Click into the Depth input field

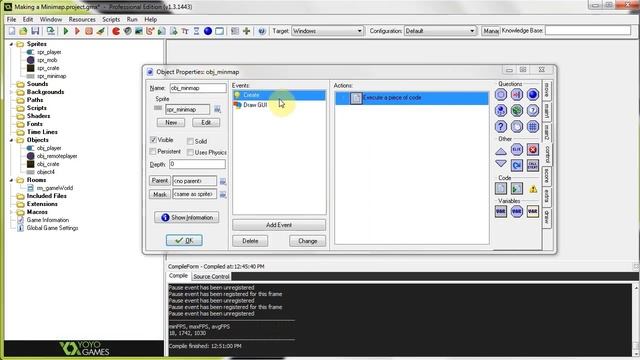(197, 164)
